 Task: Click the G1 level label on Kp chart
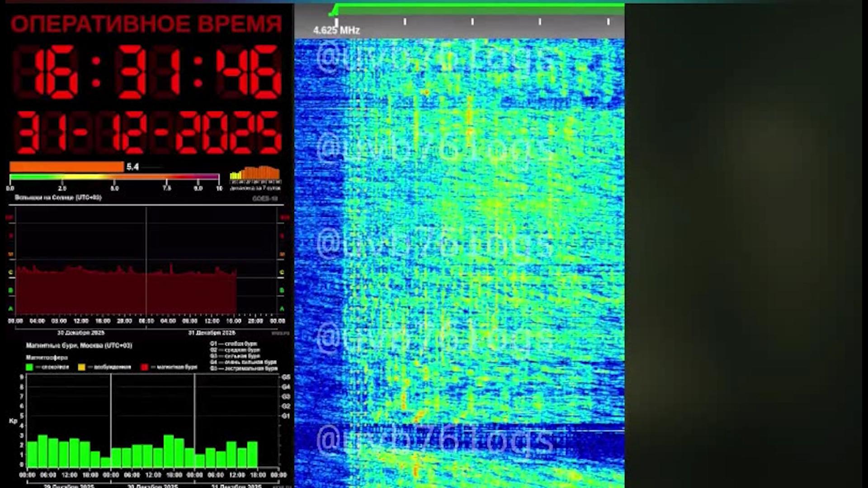286,416
